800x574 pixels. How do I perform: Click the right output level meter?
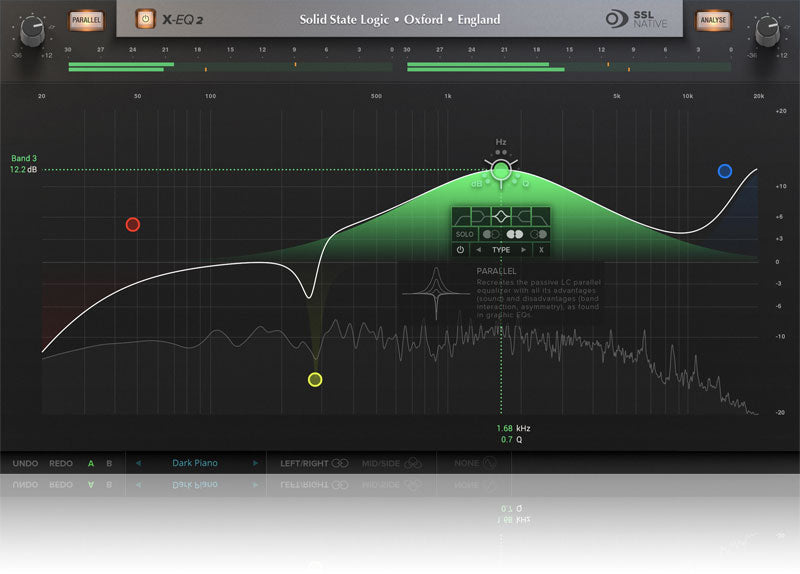tap(569, 66)
